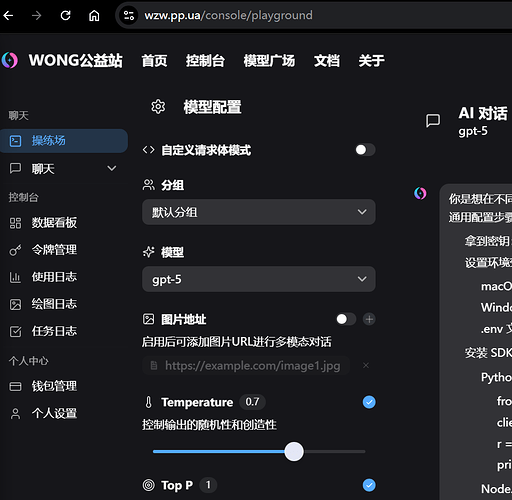Click the 模型配置 gear icon

click(x=158, y=107)
